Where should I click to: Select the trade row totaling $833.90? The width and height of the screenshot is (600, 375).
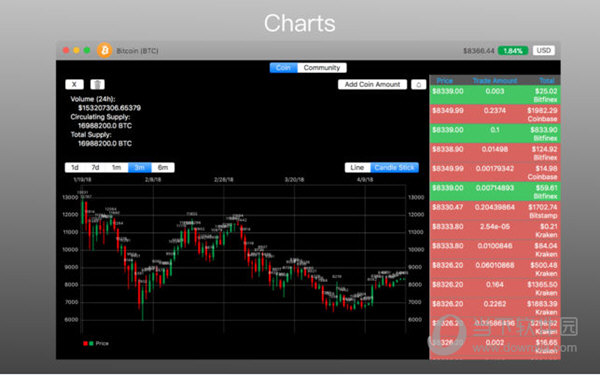495,134
